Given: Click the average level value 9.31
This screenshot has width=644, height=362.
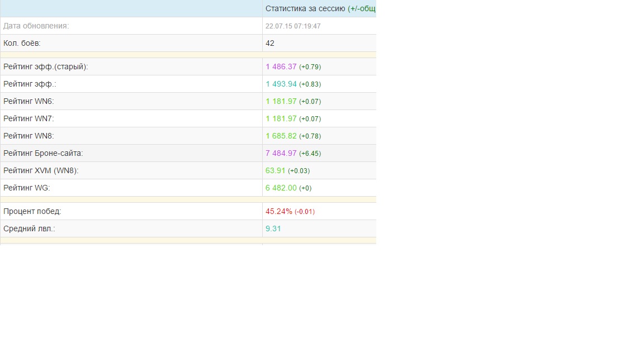Looking at the screenshot, I should coord(273,228).
